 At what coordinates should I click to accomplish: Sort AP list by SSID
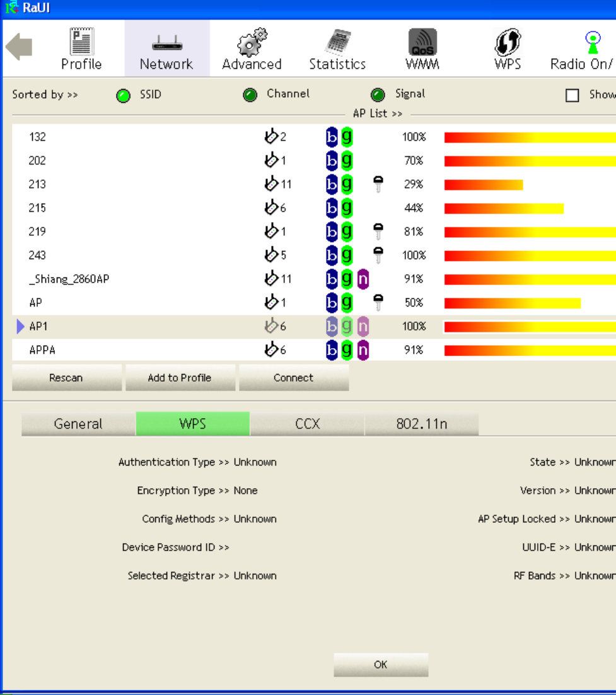click(123, 95)
